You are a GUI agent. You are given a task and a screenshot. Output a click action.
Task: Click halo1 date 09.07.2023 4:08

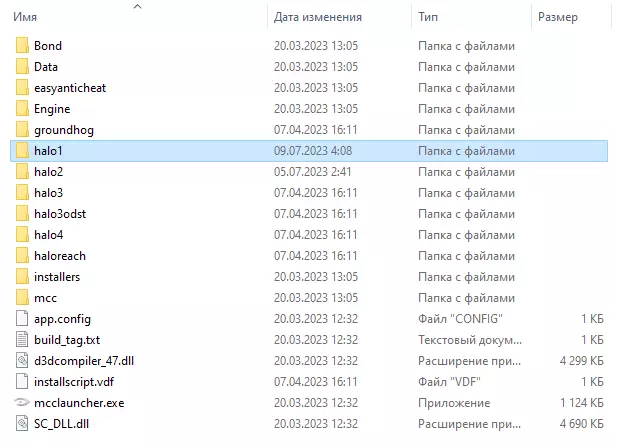tap(313, 151)
